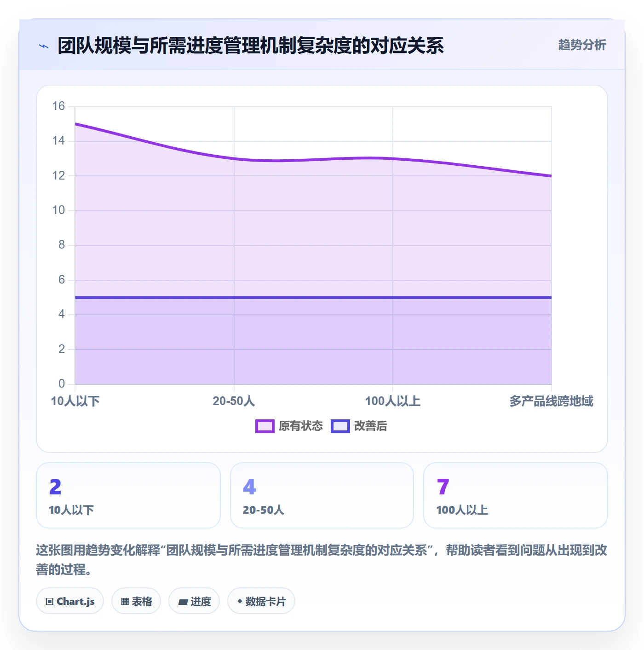Image resolution: width=644 pixels, height=650 pixels.
Task: Click the y-axis tick value 14
Action: [58, 141]
